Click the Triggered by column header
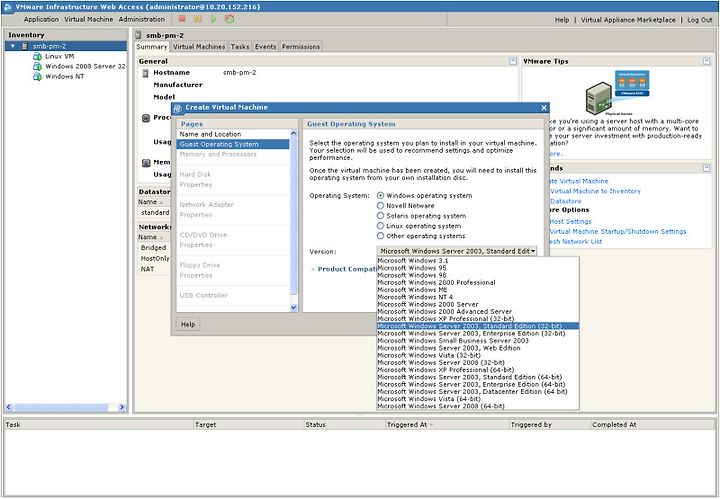This screenshot has width=720, height=499. tap(550, 425)
